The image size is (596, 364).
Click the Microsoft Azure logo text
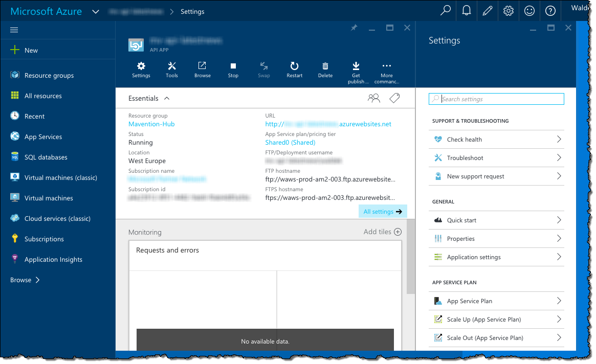click(46, 11)
